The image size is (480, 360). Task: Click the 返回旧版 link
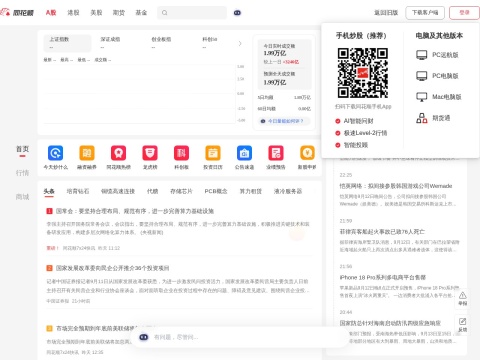coord(386,13)
